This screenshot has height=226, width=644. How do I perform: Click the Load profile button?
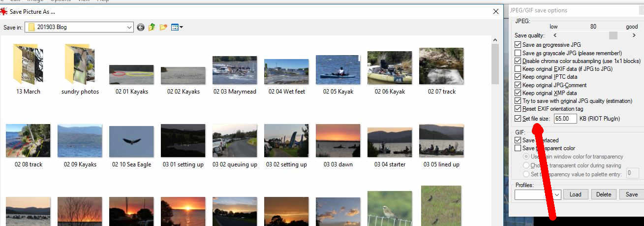(575, 194)
